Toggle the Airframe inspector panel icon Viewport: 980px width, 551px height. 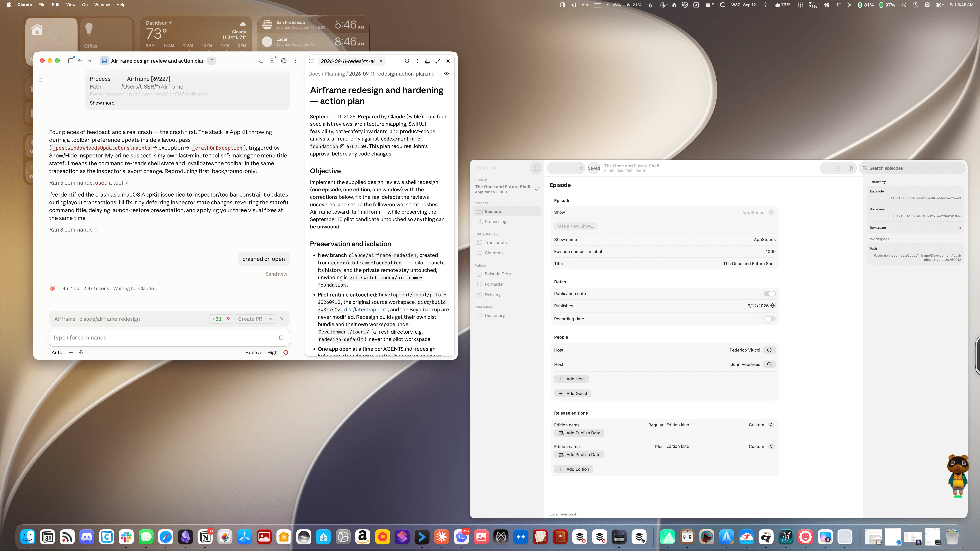click(850, 168)
